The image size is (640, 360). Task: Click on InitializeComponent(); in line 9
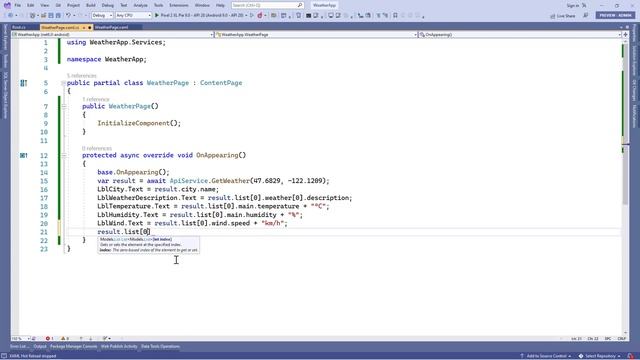tap(139, 123)
